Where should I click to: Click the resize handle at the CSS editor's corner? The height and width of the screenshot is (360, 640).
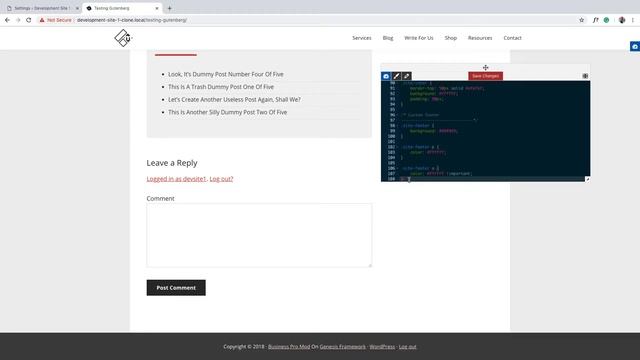click(x=587, y=179)
